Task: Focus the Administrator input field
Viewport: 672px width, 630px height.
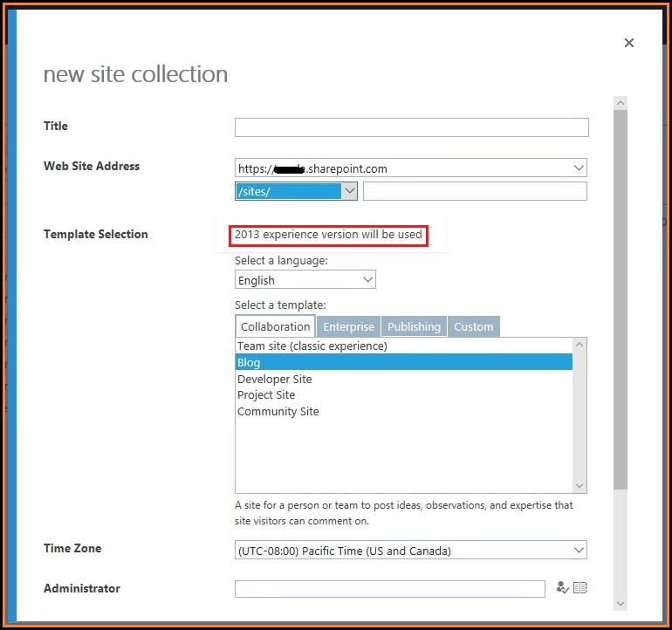Action: coord(389,589)
